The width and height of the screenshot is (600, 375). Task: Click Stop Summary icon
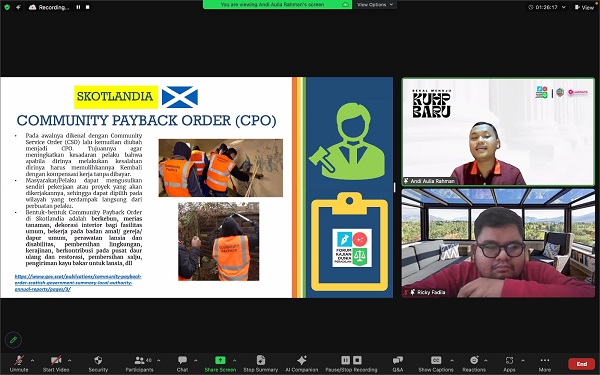[261, 360]
